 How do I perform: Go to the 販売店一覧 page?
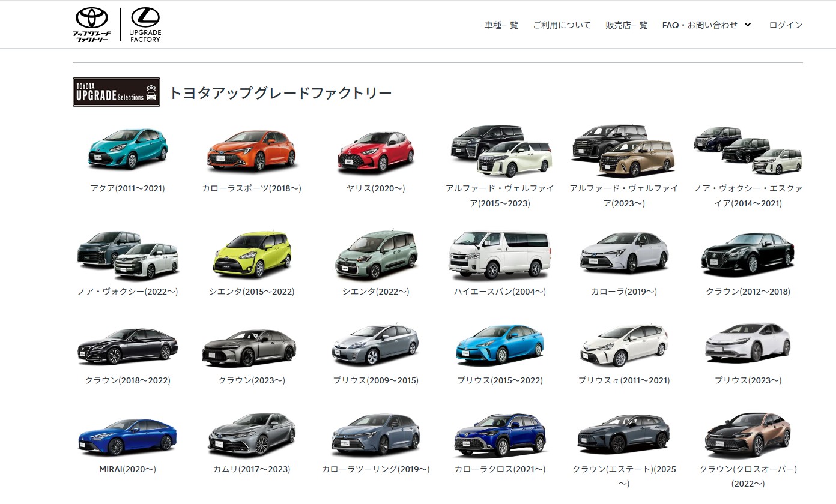coord(626,25)
